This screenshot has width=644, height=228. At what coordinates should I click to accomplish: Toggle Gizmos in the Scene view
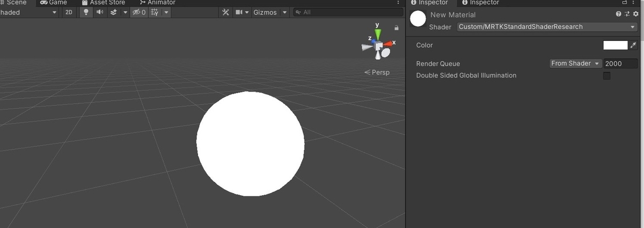(265, 12)
